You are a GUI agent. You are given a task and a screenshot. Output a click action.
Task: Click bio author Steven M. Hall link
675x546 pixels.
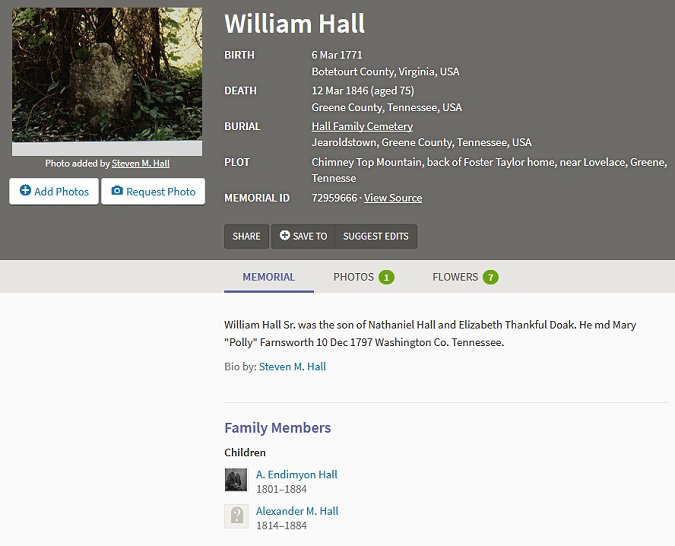pyautogui.click(x=292, y=367)
